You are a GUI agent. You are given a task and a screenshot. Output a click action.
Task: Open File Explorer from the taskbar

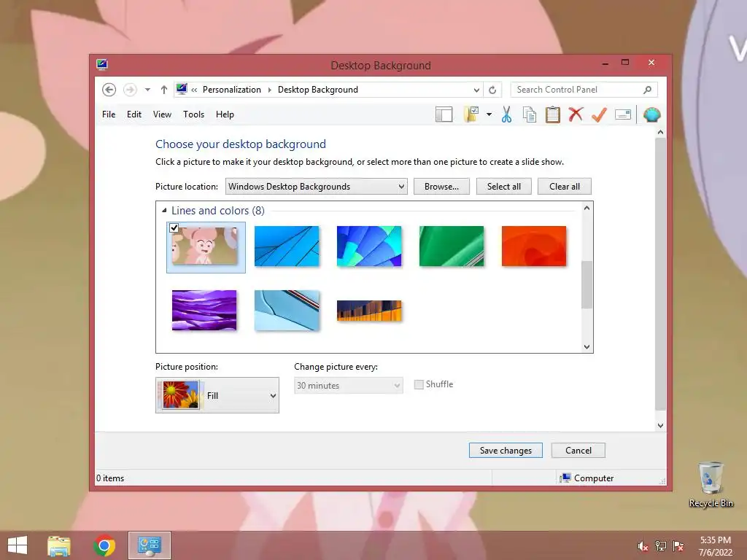[59, 545]
